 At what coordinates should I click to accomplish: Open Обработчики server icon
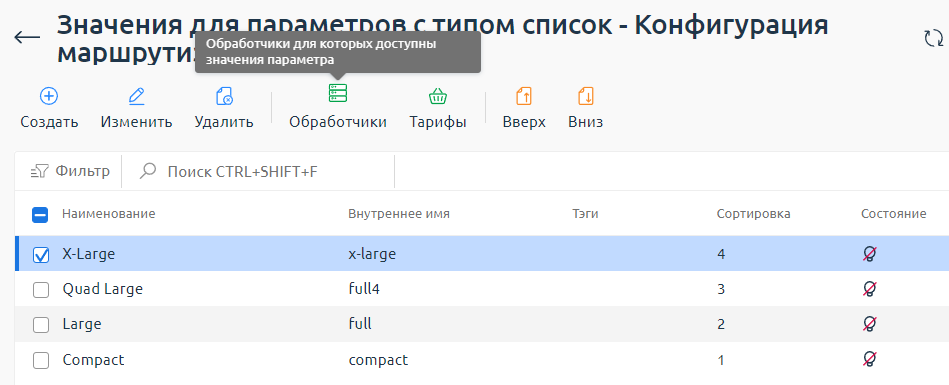[338, 93]
